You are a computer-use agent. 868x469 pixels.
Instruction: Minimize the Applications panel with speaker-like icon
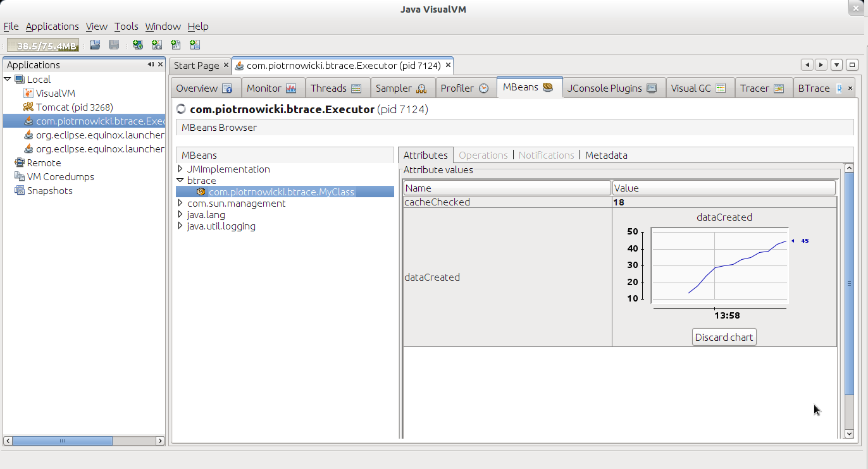[x=151, y=64]
